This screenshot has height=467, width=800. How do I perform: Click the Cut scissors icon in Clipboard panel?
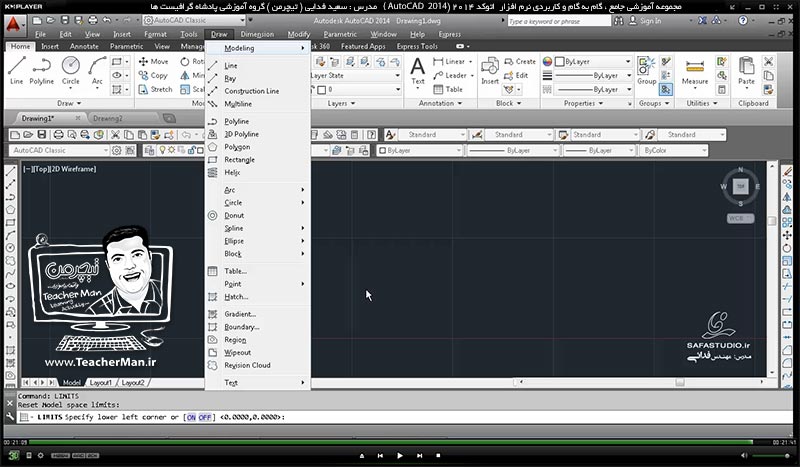coord(768,61)
